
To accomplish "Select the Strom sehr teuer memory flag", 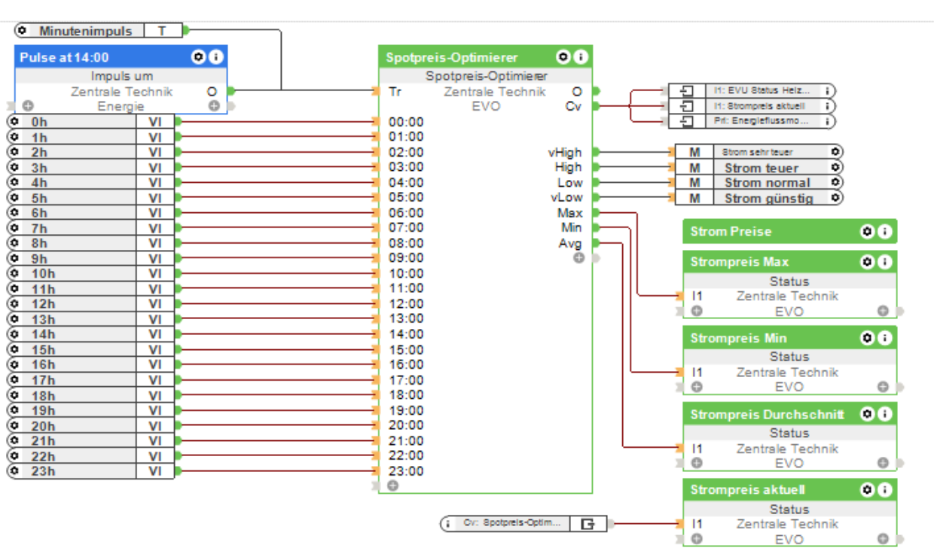I will tap(757, 152).
